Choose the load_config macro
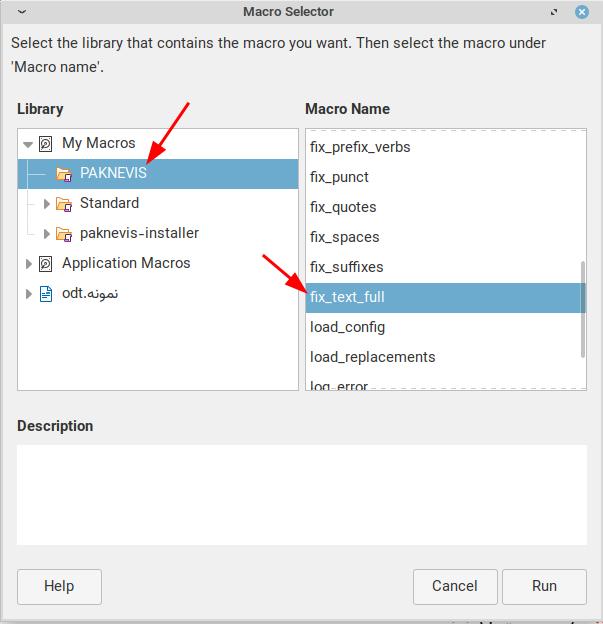The image size is (603, 624). click(347, 327)
